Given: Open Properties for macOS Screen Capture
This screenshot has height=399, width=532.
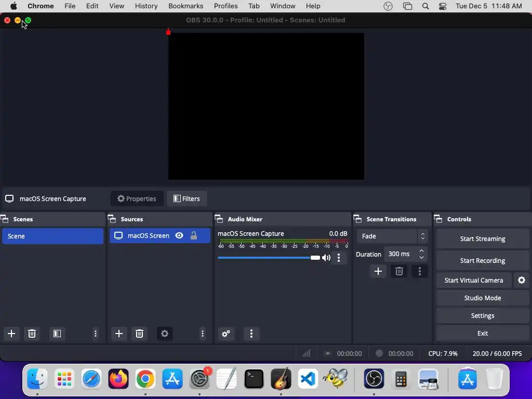Looking at the screenshot, I should click(137, 199).
